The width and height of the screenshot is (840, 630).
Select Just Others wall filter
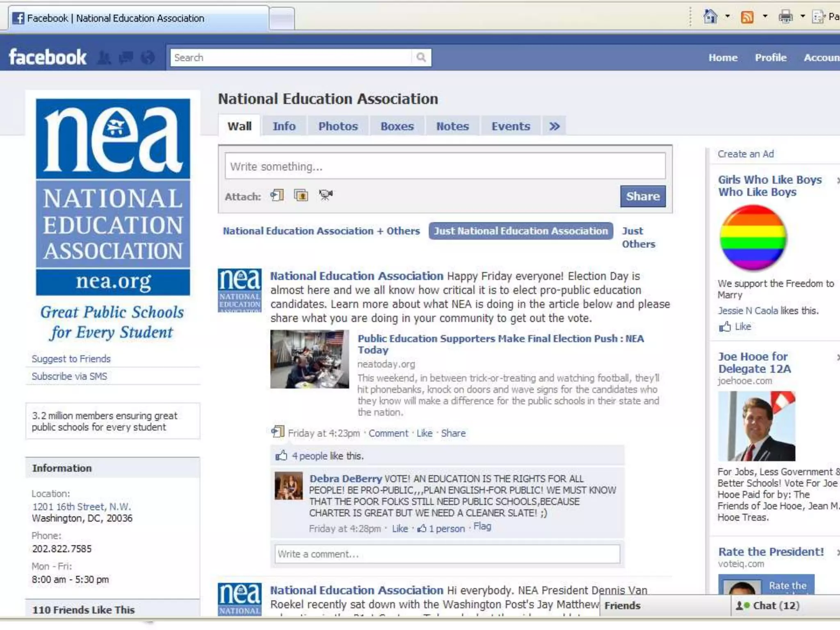(638, 237)
